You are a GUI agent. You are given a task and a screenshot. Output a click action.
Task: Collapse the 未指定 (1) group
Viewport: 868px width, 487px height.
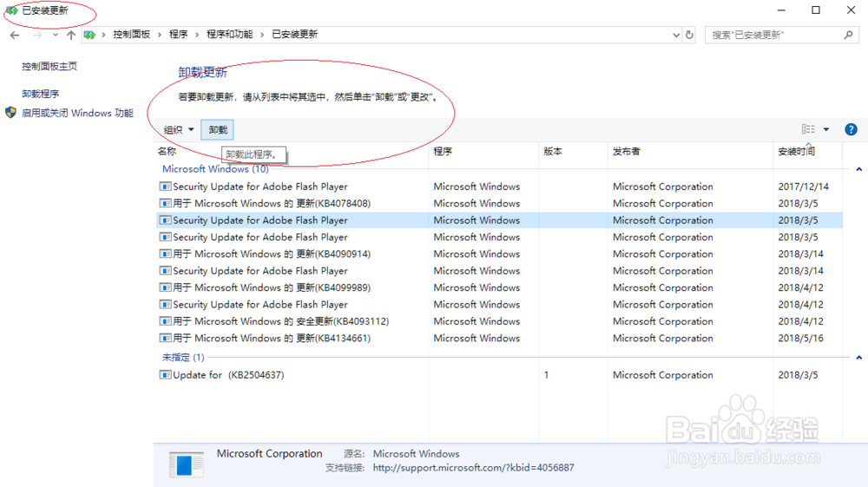coord(858,358)
